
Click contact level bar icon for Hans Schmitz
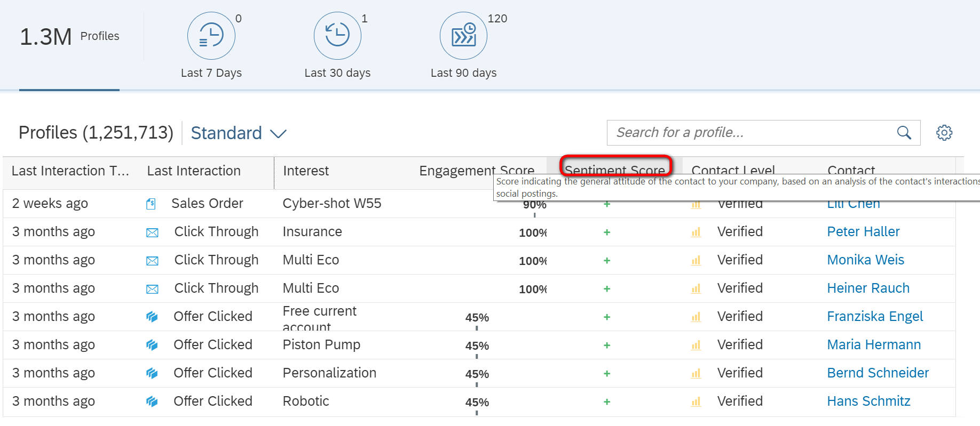tap(696, 402)
